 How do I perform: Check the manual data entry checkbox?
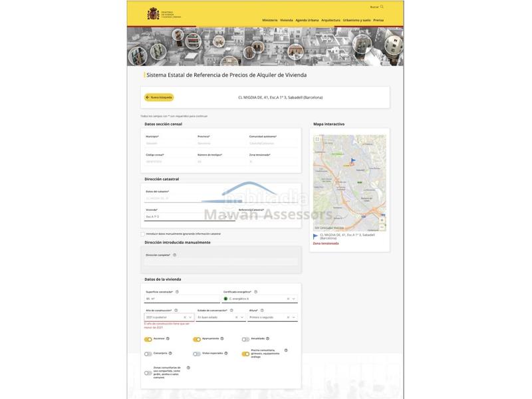click(142, 234)
